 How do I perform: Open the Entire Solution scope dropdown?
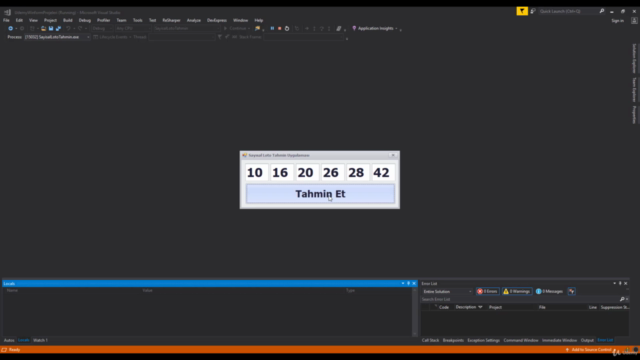click(x=447, y=291)
